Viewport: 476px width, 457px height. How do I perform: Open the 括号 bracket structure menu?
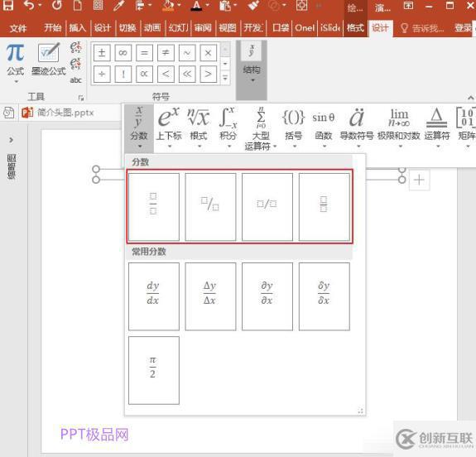click(x=293, y=128)
